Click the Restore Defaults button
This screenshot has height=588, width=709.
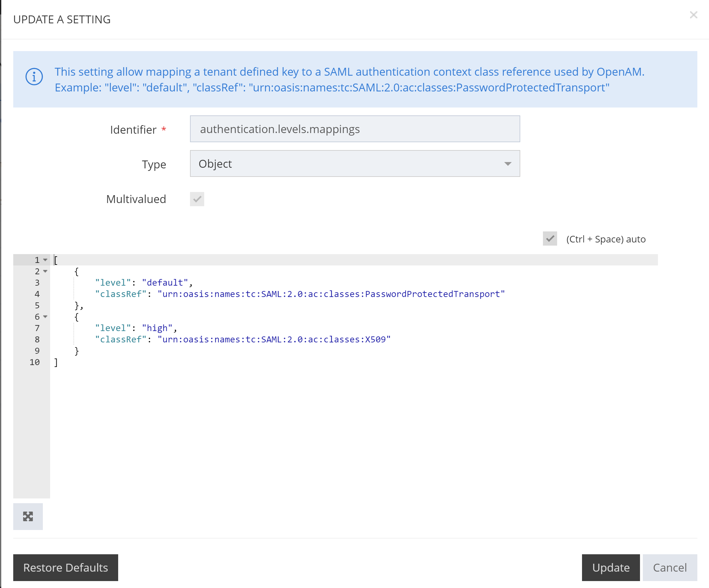[x=66, y=568]
